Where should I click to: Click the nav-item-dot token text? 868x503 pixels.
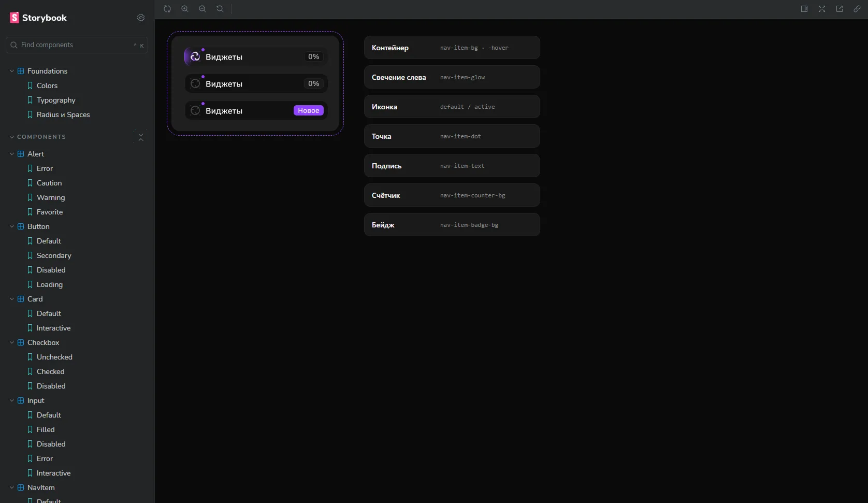460,136
